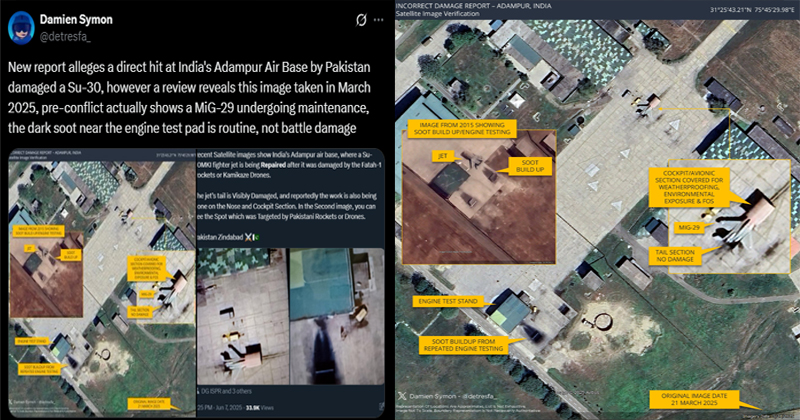
Task: Click 'DG ISPR and 3 others' text
Action: (x=226, y=391)
